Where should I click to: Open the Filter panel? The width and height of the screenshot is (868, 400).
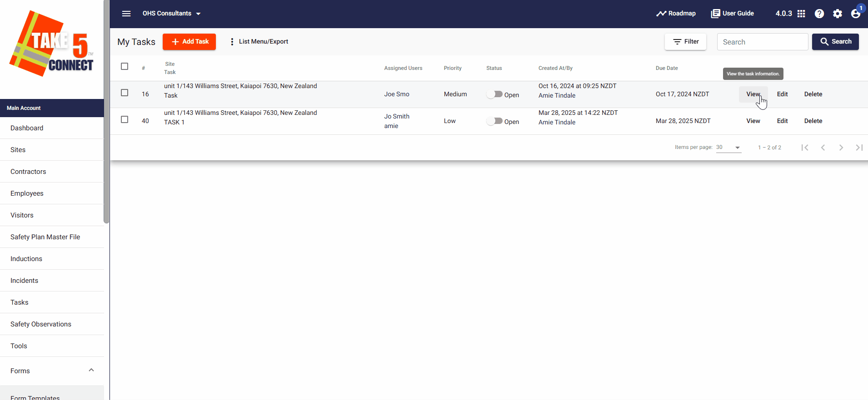[686, 42]
